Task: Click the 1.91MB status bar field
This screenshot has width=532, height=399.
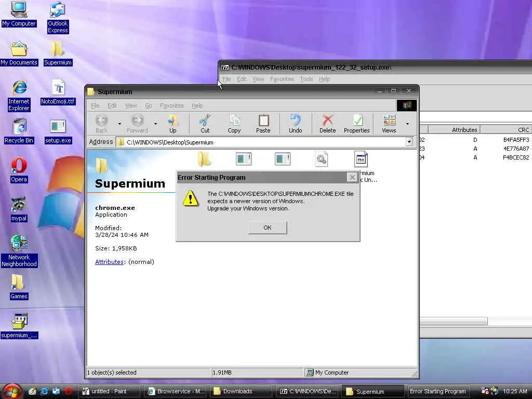Action: 257,373
